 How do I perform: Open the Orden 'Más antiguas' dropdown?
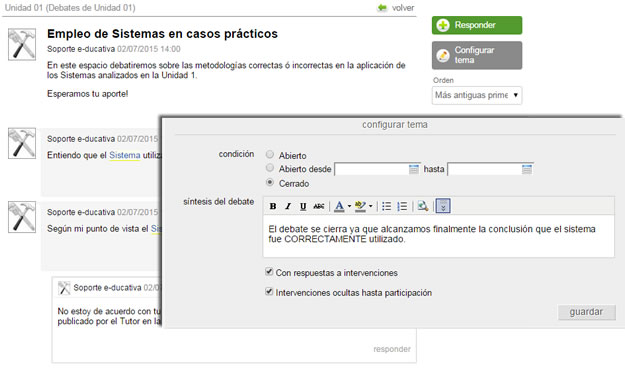[x=477, y=95]
